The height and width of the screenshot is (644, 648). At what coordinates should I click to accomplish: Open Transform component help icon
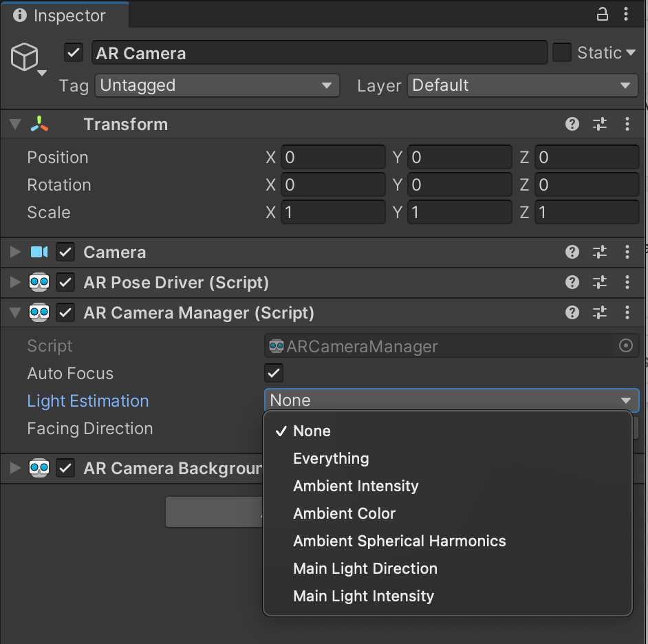572,124
